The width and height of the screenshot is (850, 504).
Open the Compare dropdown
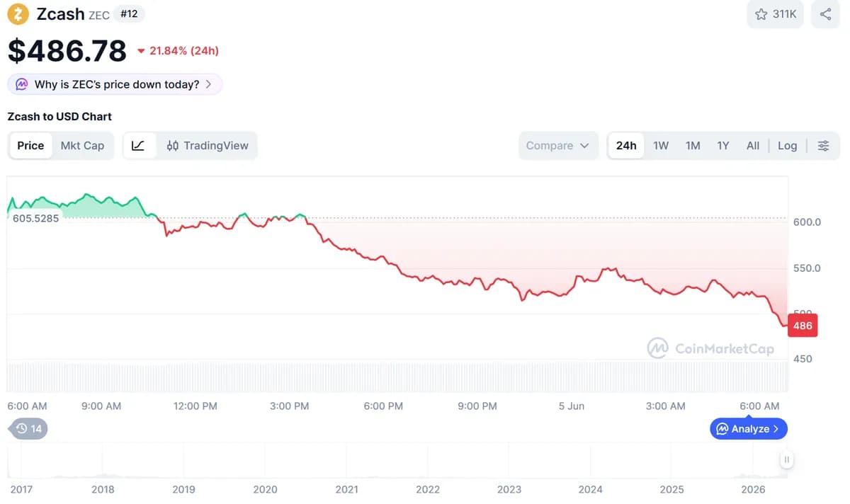558,146
